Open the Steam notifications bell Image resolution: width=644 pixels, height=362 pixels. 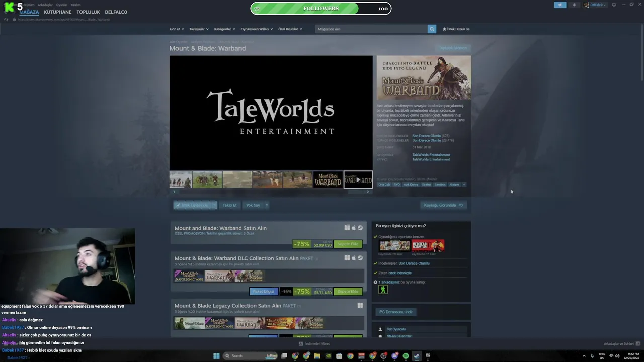tap(574, 5)
